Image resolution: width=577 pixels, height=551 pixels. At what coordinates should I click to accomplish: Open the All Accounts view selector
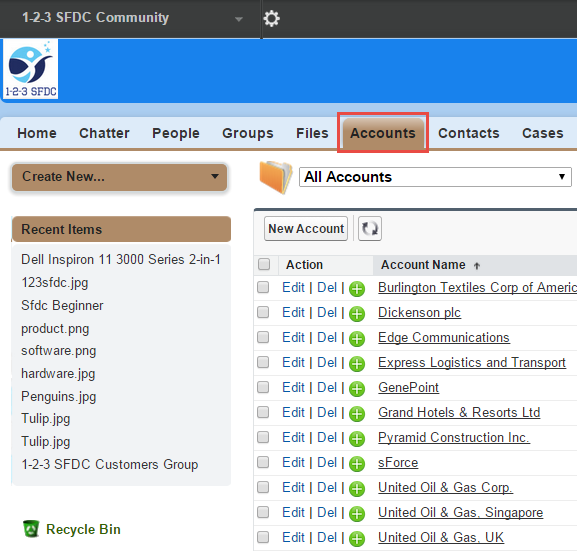[x=435, y=177]
